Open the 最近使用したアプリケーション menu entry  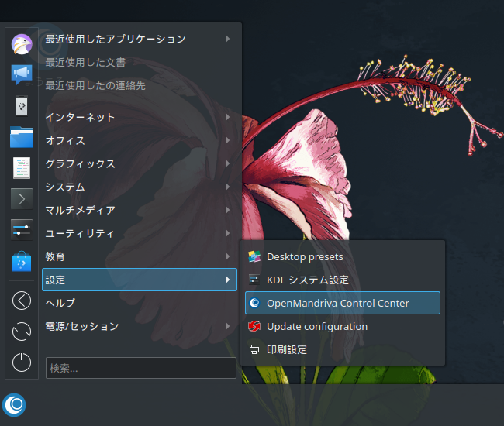click(x=140, y=39)
